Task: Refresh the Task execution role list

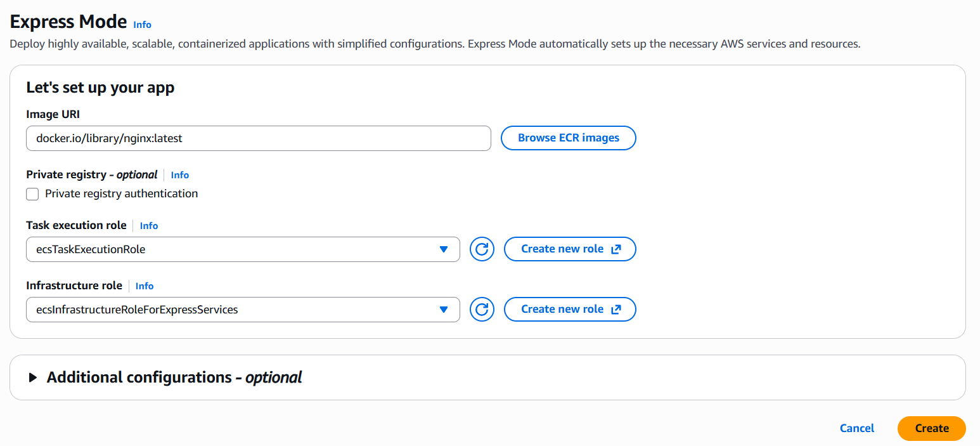Action: click(x=482, y=249)
